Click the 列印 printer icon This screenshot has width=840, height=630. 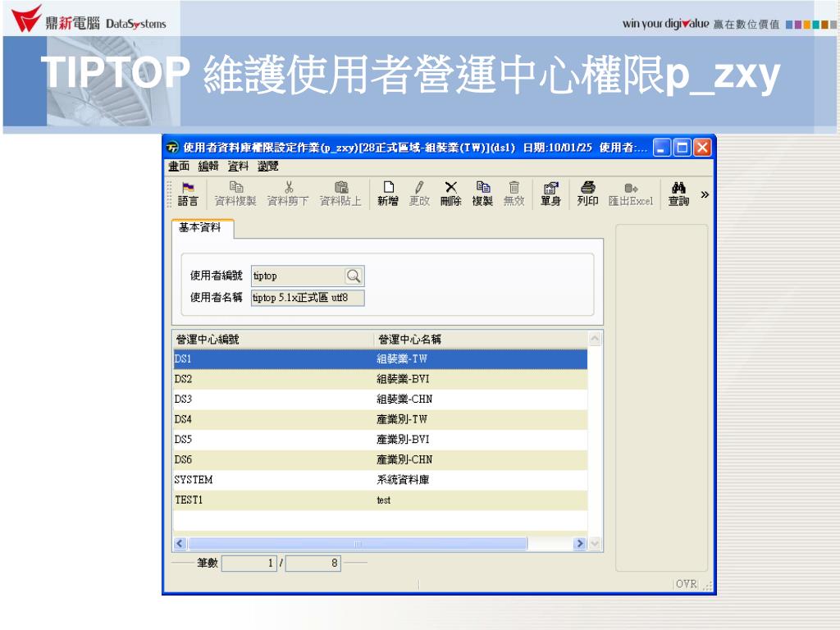tap(587, 187)
